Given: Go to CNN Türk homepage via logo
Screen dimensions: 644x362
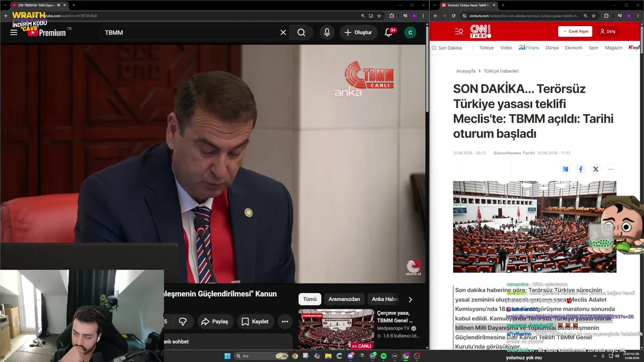Looking at the screenshot, I should (480, 31).
